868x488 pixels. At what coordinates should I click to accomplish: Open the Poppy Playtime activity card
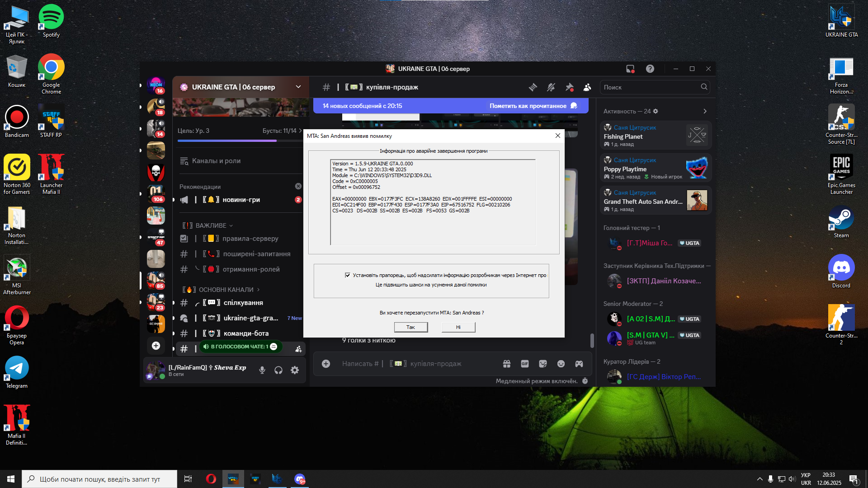tap(656, 168)
